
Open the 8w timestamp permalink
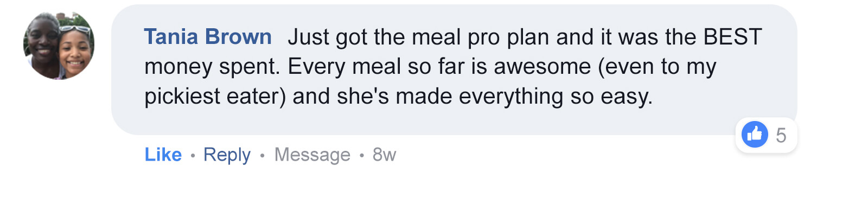tap(384, 155)
